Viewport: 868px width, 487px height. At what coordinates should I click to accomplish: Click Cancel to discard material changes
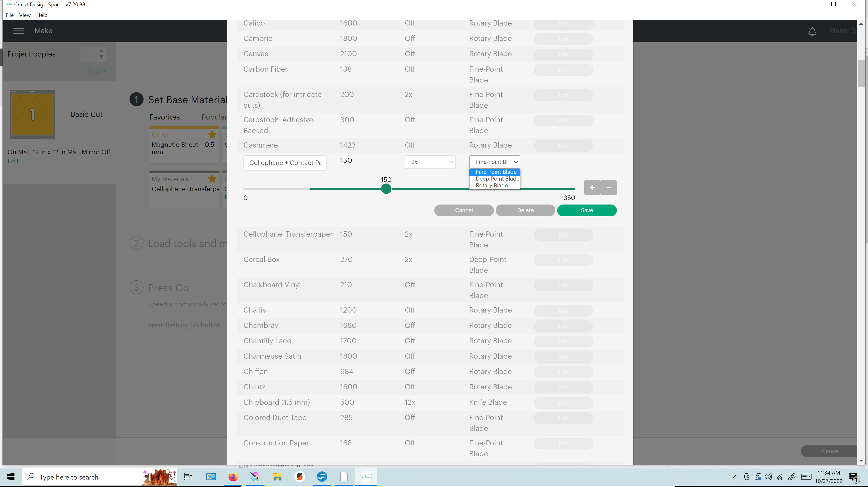tap(464, 210)
